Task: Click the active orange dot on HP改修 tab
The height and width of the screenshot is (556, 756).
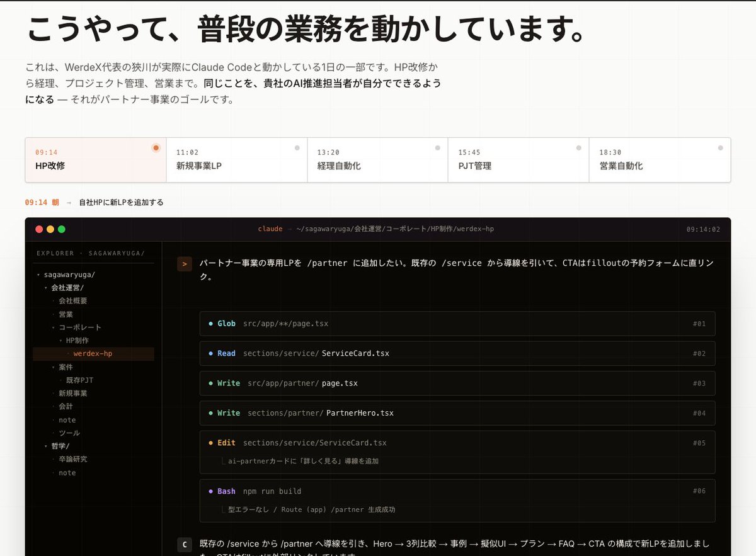Action: point(156,148)
